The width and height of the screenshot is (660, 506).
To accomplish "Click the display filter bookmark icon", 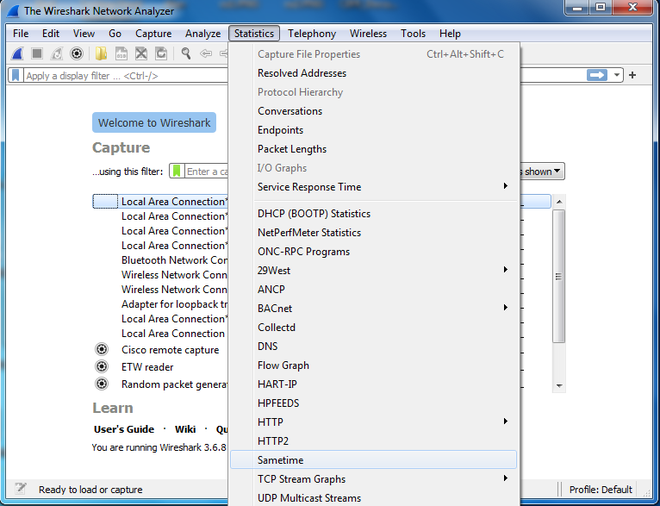I will point(16,75).
